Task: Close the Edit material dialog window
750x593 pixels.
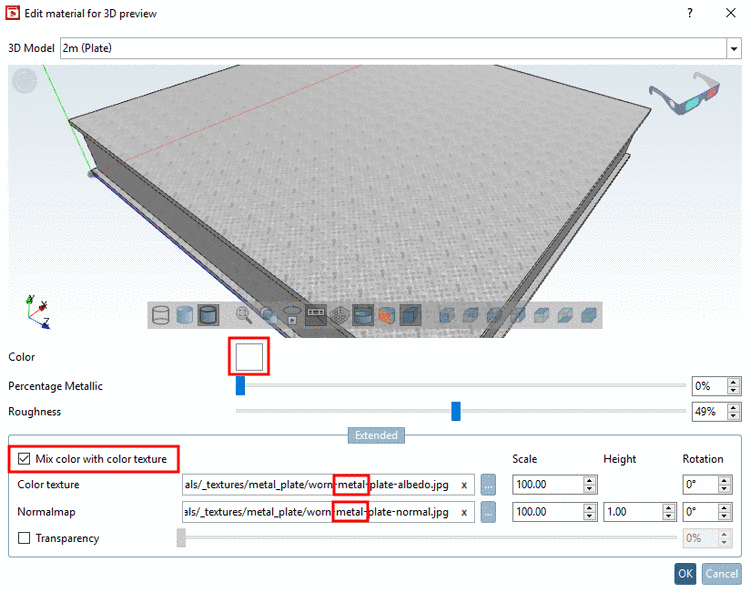Action: pos(730,13)
